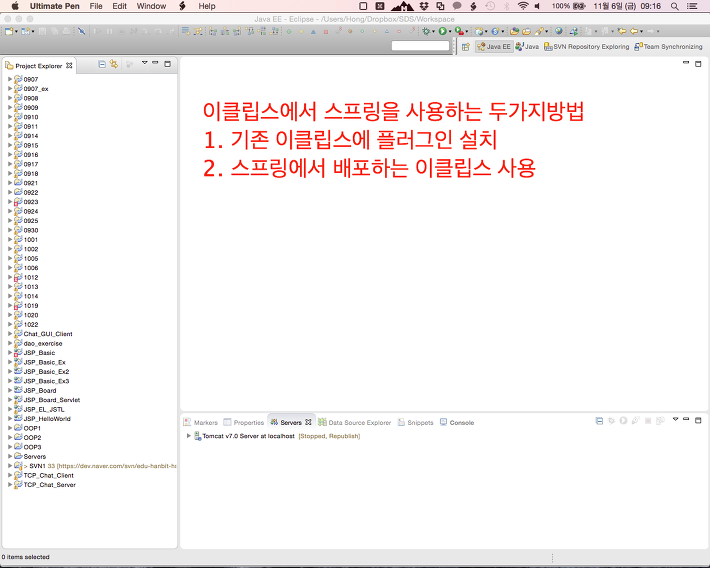Click the Dropbox menu bar icon

pyautogui.click(x=424, y=6)
